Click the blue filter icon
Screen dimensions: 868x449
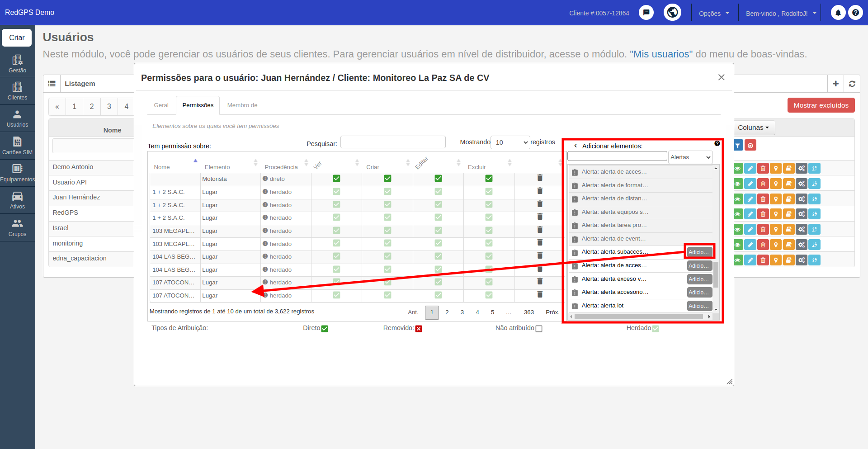[x=738, y=145]
